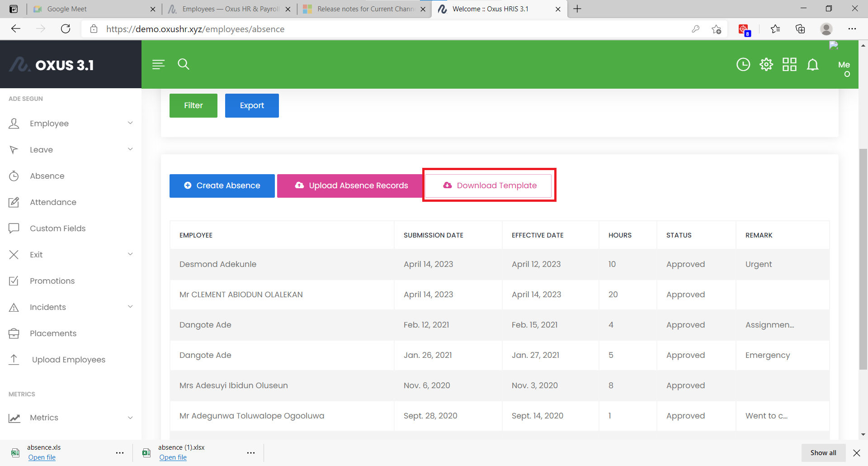
Task: Reload the page with the browser refresh icon
Action: tap(66, 29)
